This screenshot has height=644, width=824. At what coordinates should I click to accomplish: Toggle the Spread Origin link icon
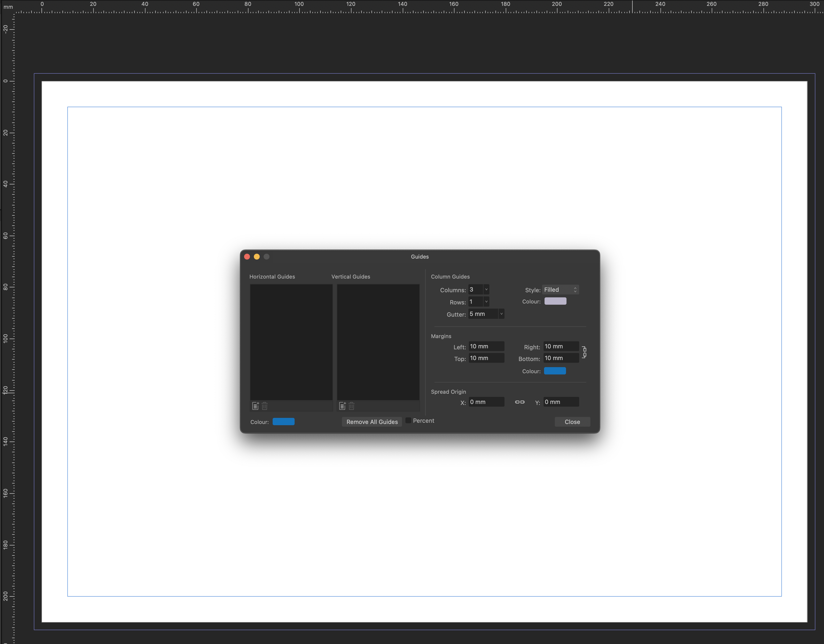pos(520,402)
